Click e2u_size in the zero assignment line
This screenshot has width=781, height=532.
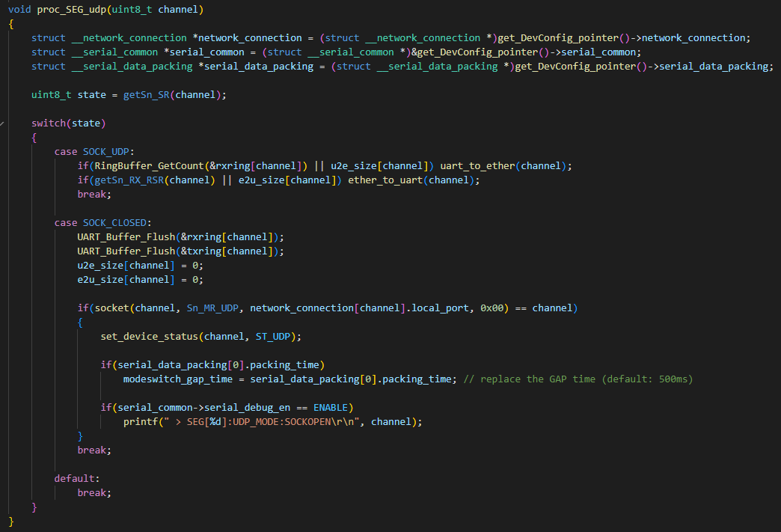tap(100, 279)
